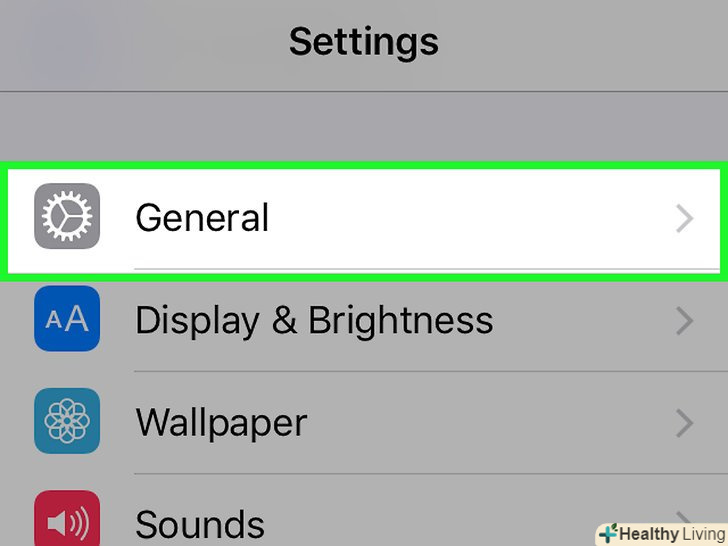Tap the Display & Brightness AA icon
This screenshot has width=728, height=546.
pyautogui.click(x=67, y=319)
